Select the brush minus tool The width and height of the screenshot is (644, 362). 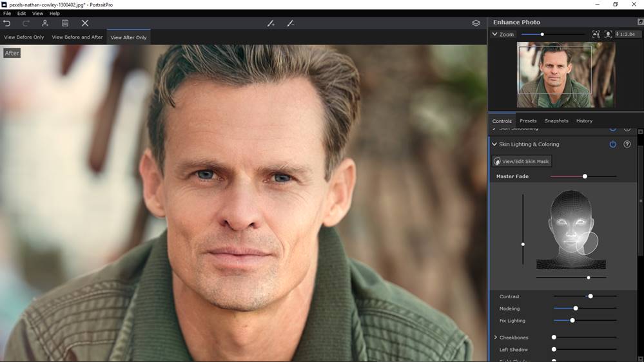point(291,23)
